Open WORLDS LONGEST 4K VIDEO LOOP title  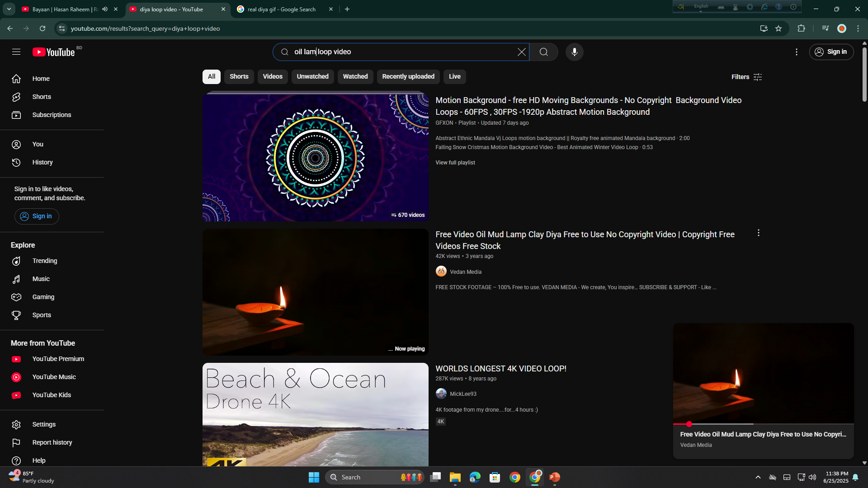(501, 369)
